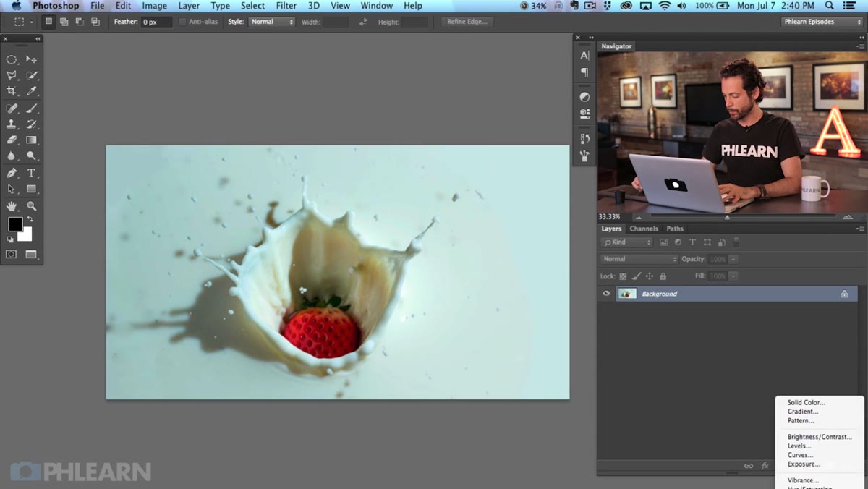The width and height of the screenshot is (868, 489).
Task: Open the Paragraph panel icon
Action: click(584, 72)
